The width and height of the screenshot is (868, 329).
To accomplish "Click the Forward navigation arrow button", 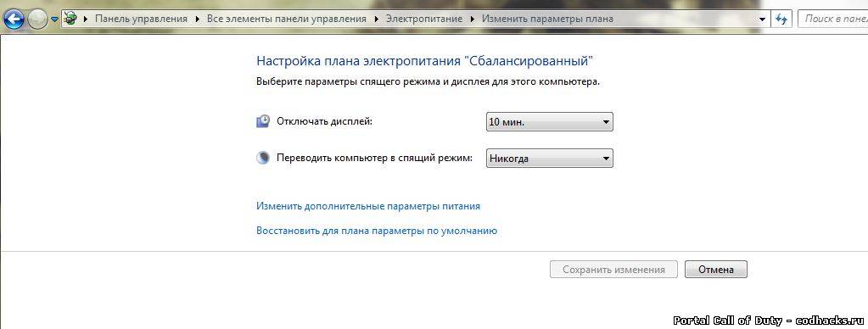I will click(x=37, y=20).
